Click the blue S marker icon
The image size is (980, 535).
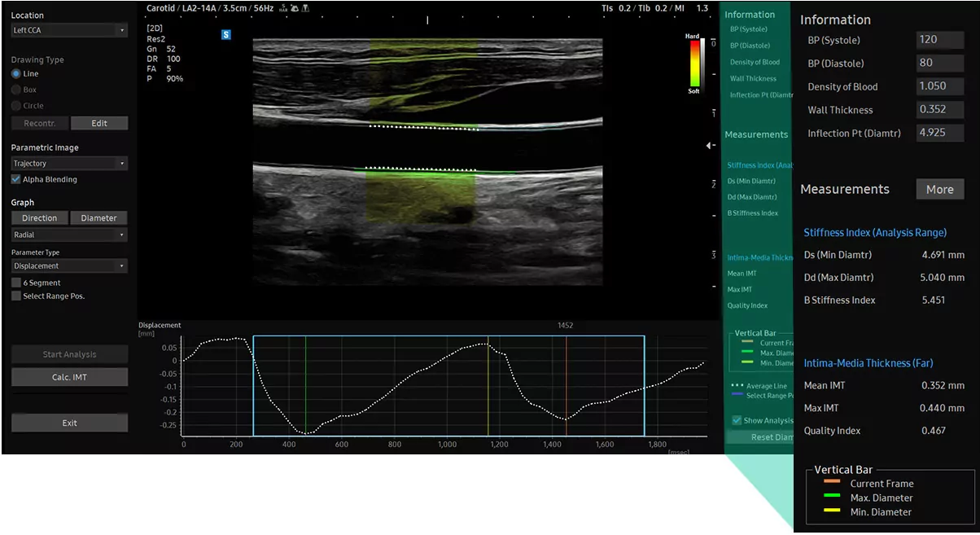coord(226,35)
